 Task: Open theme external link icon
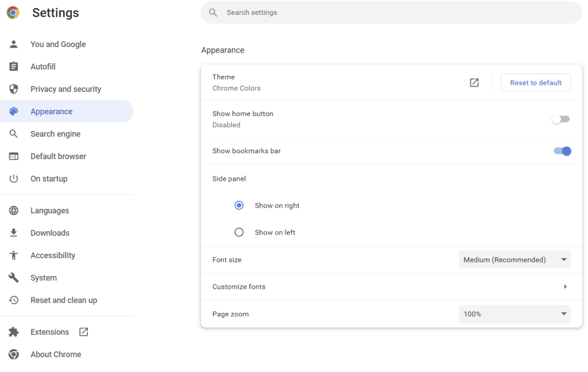click(474, 83)
